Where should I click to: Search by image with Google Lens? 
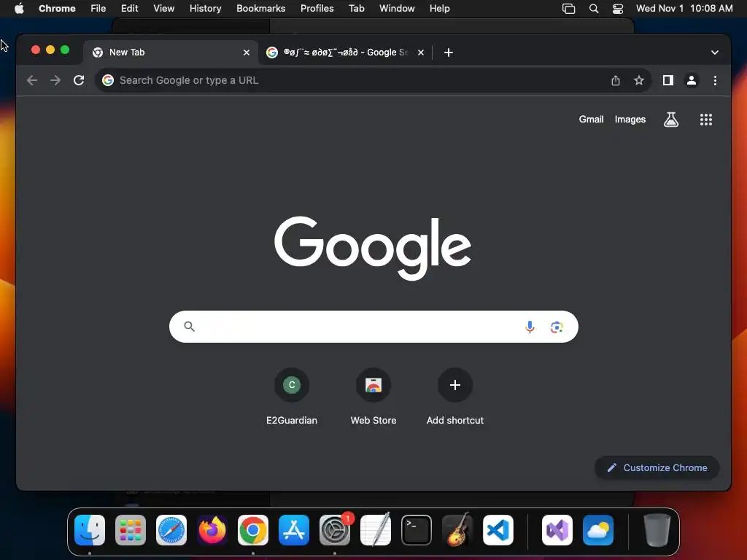(557, 327)
